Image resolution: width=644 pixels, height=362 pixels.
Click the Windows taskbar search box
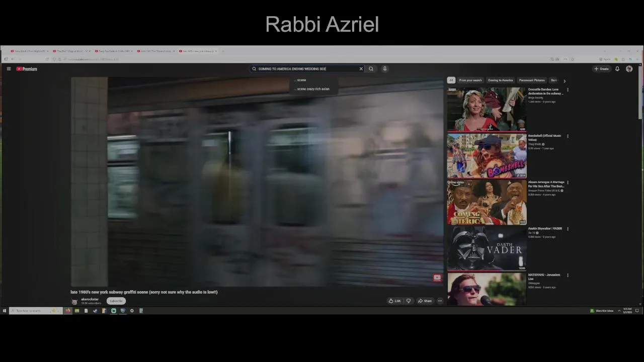35,311
